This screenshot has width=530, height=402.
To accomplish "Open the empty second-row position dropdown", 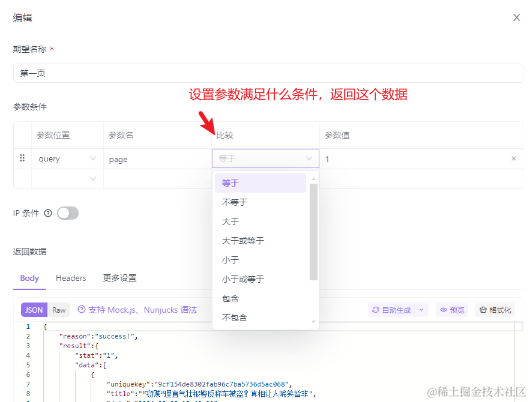I will point(67,179).
